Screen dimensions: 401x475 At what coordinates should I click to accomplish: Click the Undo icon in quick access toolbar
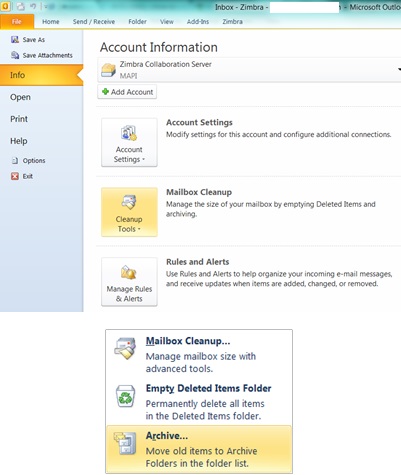(33, 6)
